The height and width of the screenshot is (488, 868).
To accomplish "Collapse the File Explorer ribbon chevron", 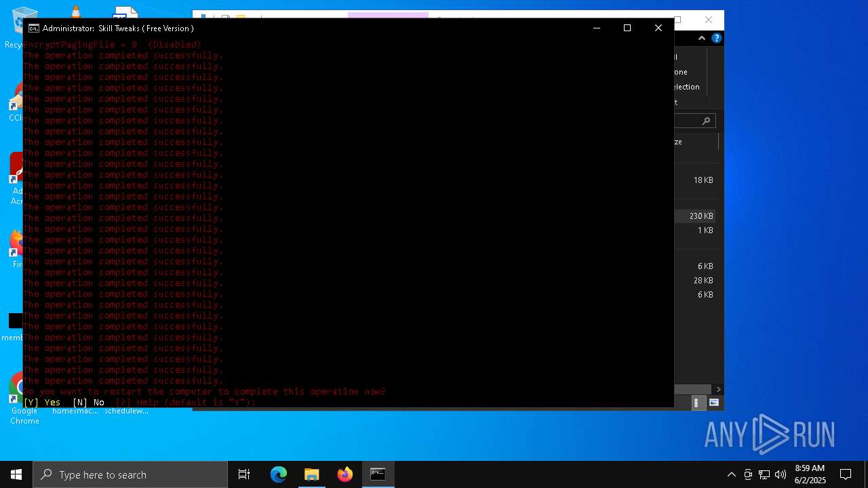I will (702, 39).
